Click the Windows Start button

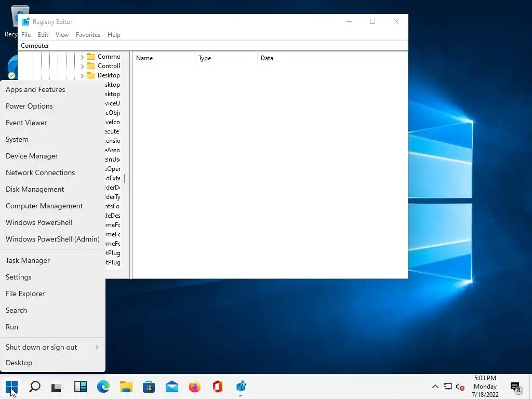coord(11,387)
